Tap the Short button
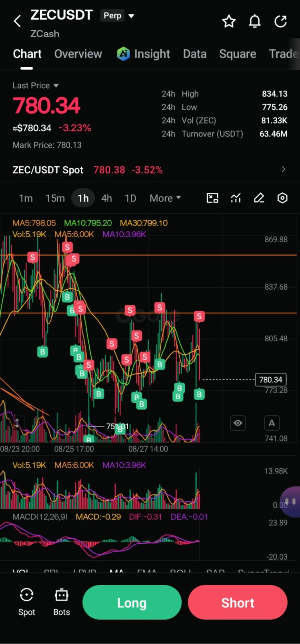The width and height of the screenshot is (300, 644). [238, 602]
